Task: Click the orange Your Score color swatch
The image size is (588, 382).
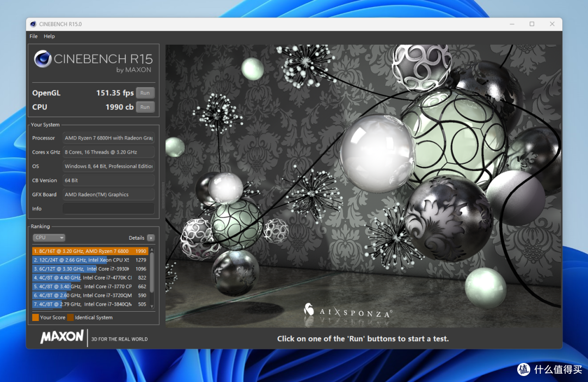Action: point(35,317)
